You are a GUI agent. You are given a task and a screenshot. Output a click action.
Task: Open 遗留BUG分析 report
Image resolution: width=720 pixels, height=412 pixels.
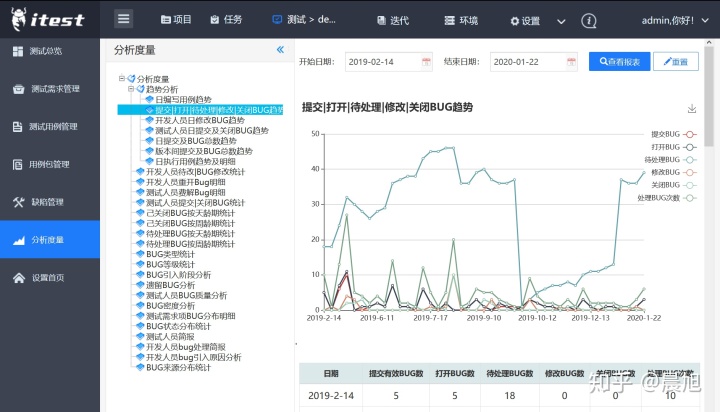click(x=170, y=285)
